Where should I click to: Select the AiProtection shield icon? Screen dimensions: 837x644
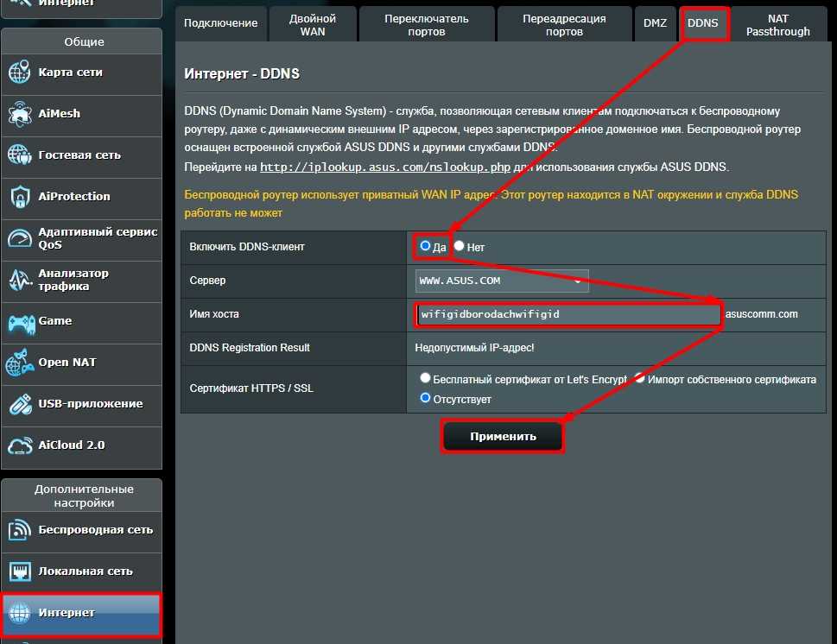20,196
